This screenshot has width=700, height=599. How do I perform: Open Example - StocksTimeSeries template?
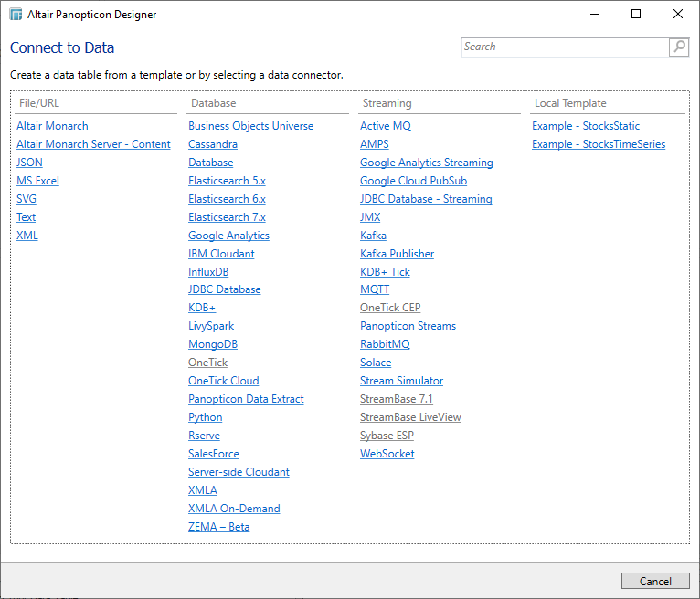599,144
